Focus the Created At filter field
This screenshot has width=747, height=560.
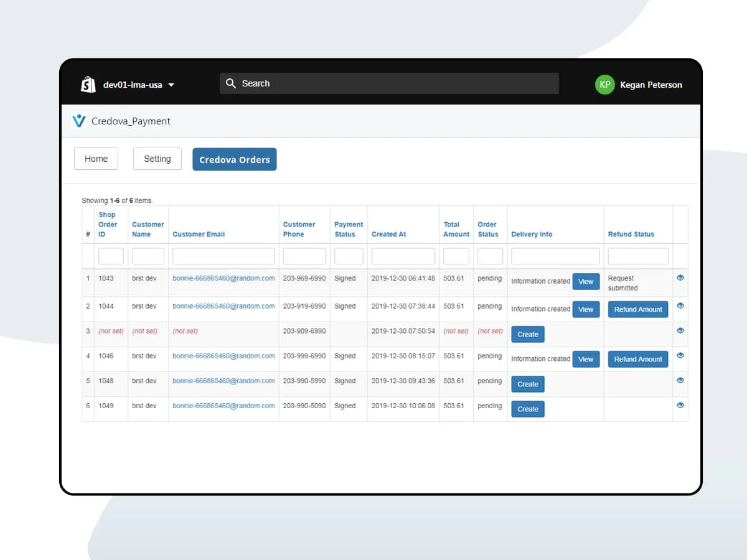[403, 256]
